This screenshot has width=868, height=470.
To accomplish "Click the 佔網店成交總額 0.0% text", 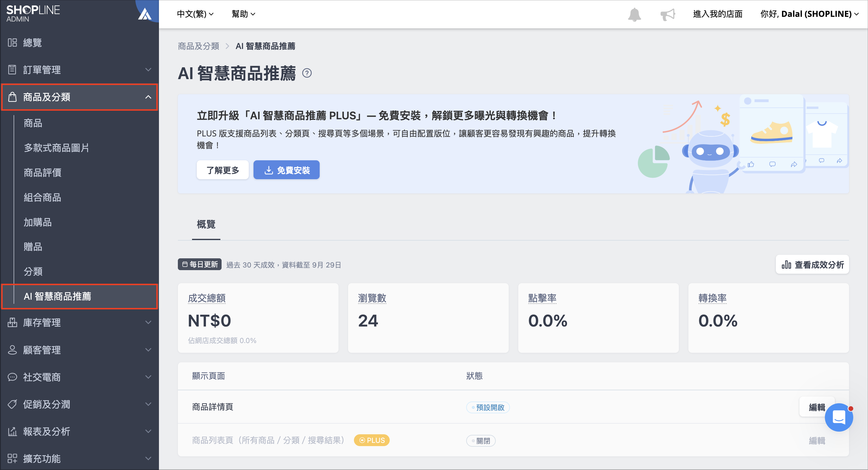I will coord(222,341).
